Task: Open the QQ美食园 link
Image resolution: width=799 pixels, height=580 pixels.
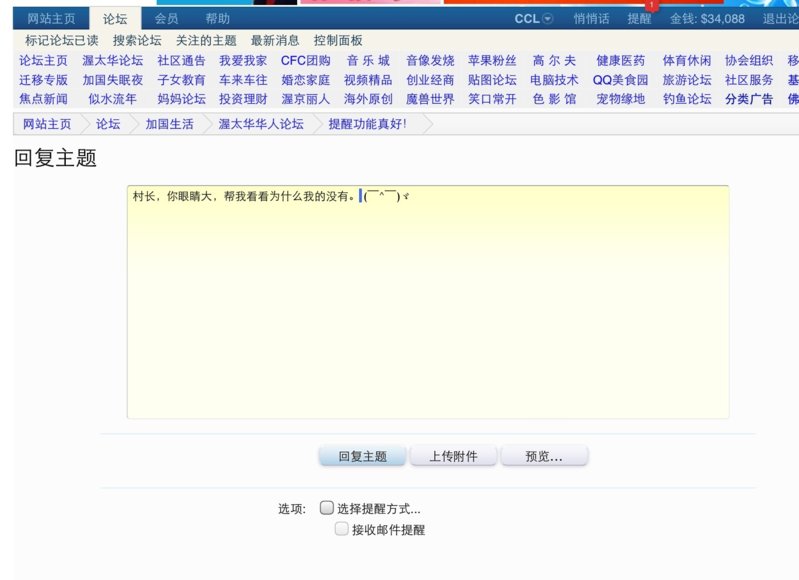Action: [x=621, y=80]
